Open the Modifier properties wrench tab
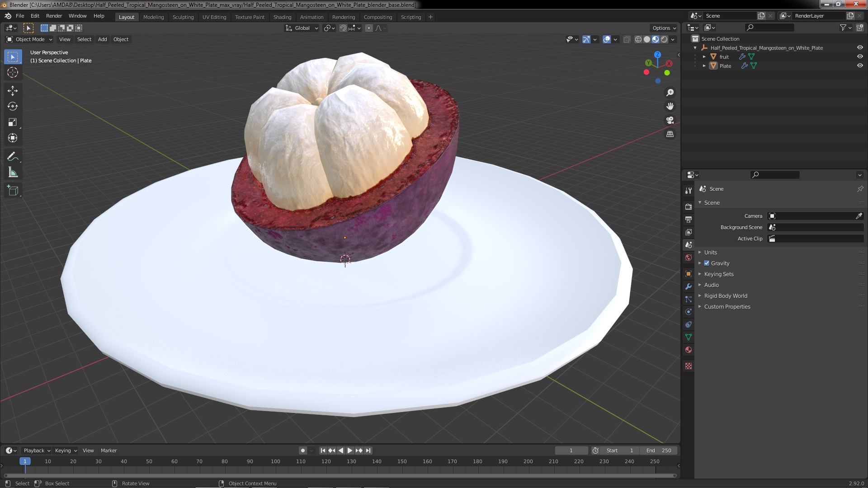 689,286
